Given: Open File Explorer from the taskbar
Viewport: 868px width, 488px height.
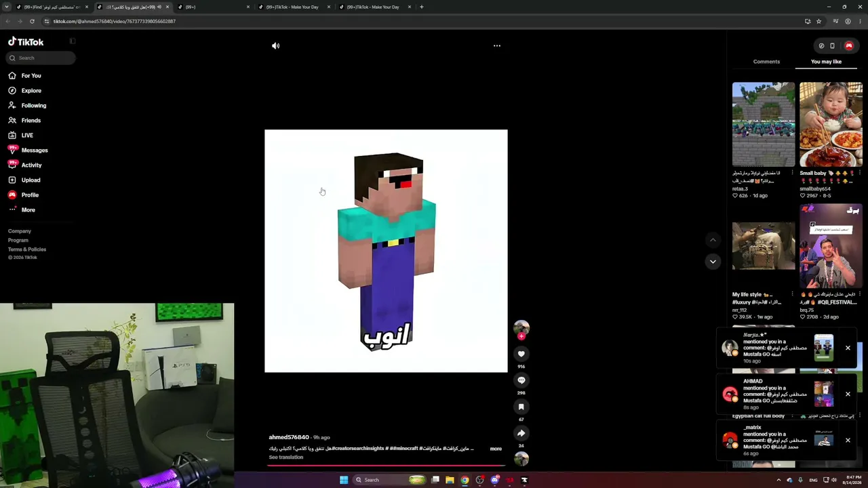Looking at the screenshot, I should [450, 480].
